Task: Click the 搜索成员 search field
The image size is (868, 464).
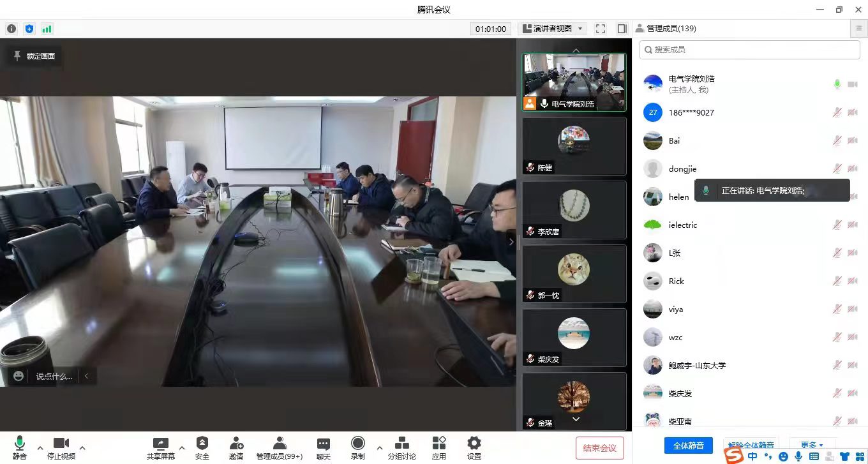Action: tap(750, 49)
